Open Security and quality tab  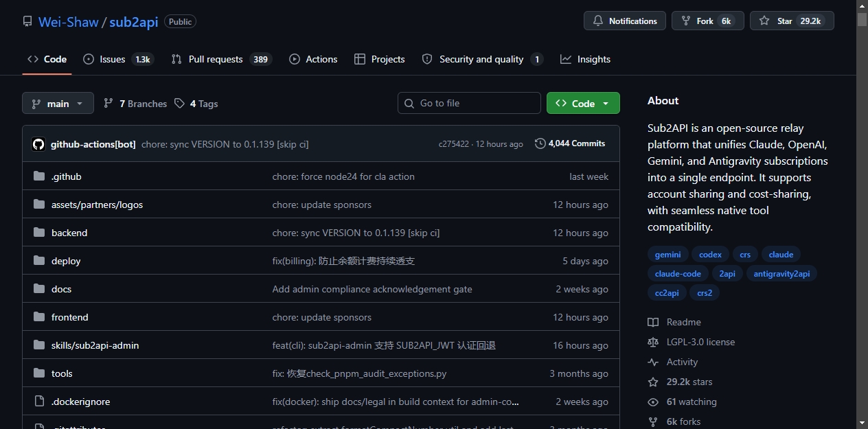(x=483, y=59)
